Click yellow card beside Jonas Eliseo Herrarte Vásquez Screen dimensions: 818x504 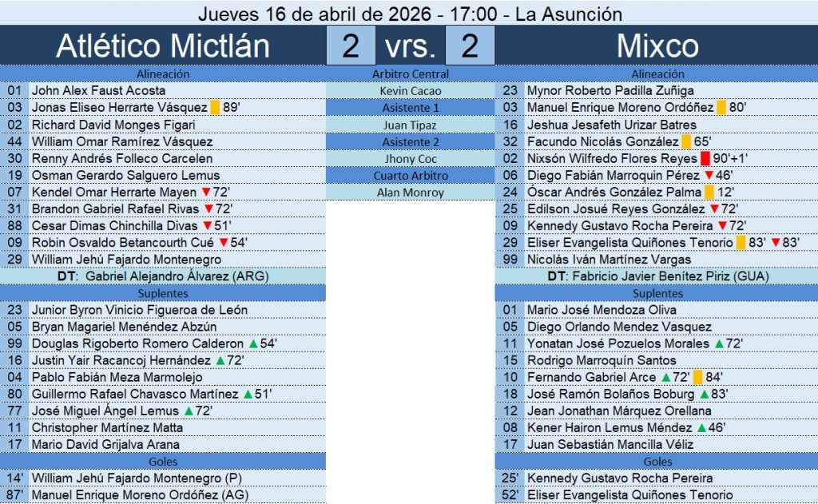[x=215, y=108]
